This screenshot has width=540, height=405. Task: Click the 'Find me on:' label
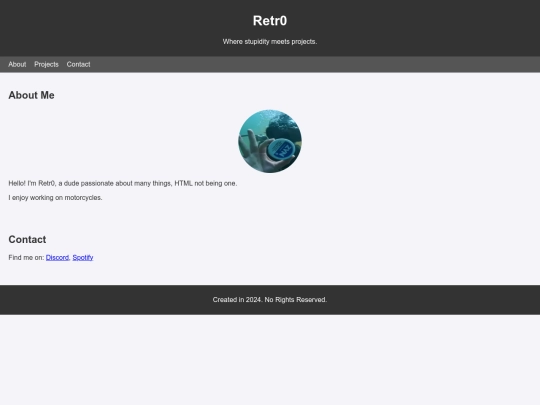pos(26,258)
